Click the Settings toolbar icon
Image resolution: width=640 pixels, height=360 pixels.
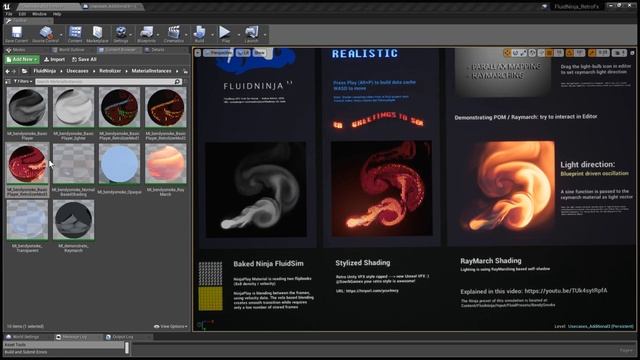coord(120,34)
